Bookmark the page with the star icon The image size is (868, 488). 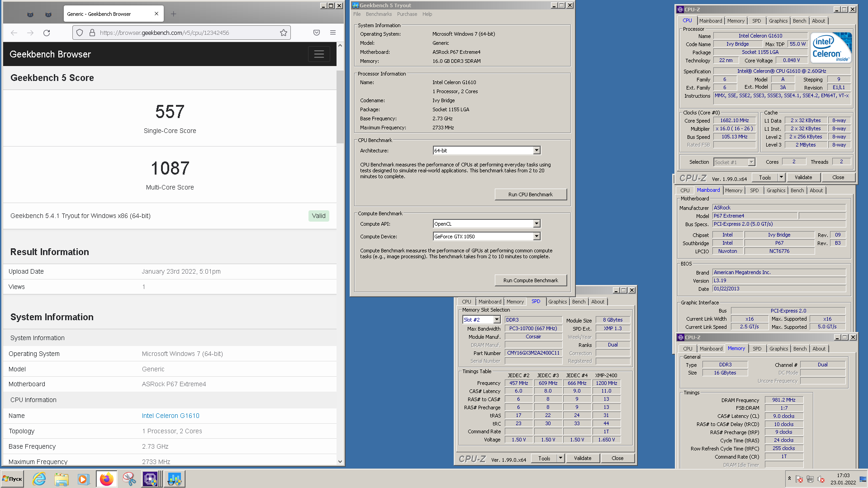pyautogui.click(x=284, y=33)
